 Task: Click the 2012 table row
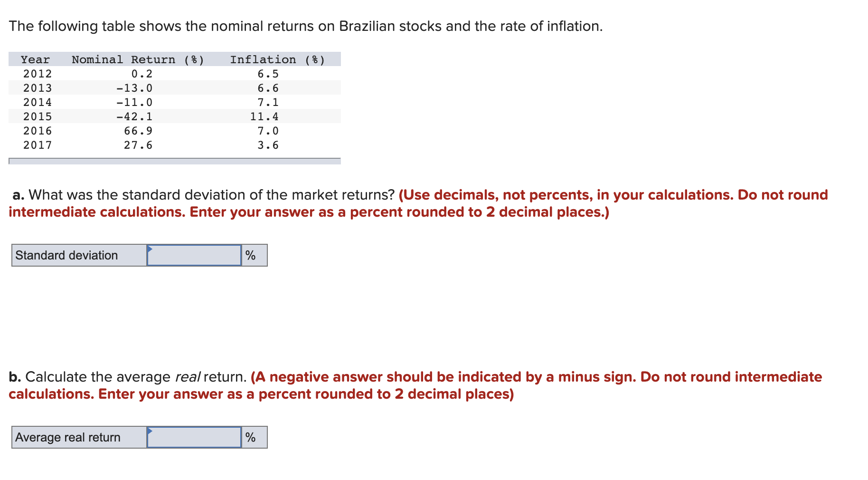(x=142, y=73)
